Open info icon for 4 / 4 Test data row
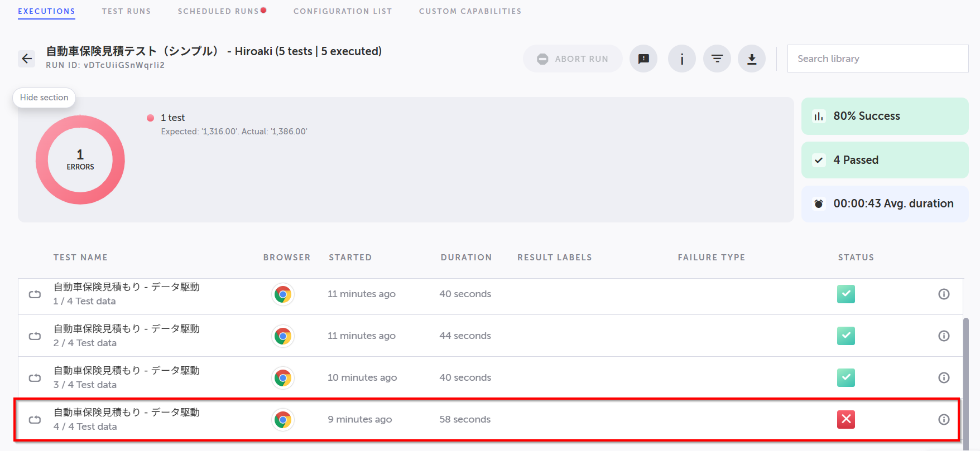 (x=944, y=419)
